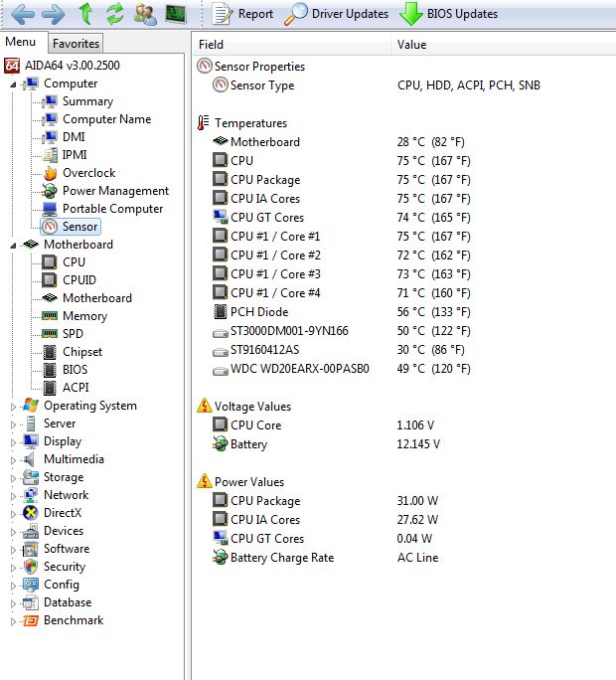The image size is (616, 680).
Task: Open the Motherboard sub-item in tree
Action: coord(97,298)
